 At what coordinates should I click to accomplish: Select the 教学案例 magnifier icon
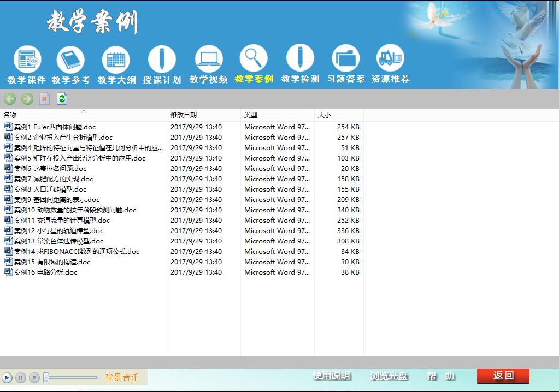coord(254,58)
